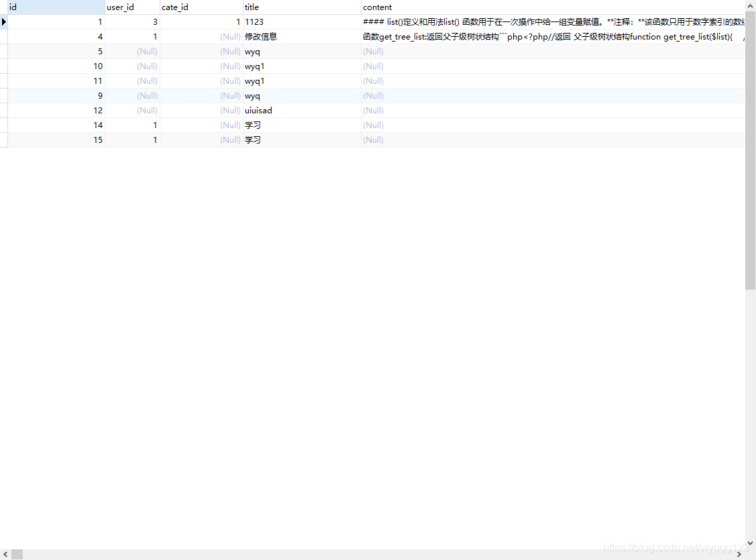Viewport: 756px width, 560px height.
Task: Select id cell with value 12
Action: 56,111
